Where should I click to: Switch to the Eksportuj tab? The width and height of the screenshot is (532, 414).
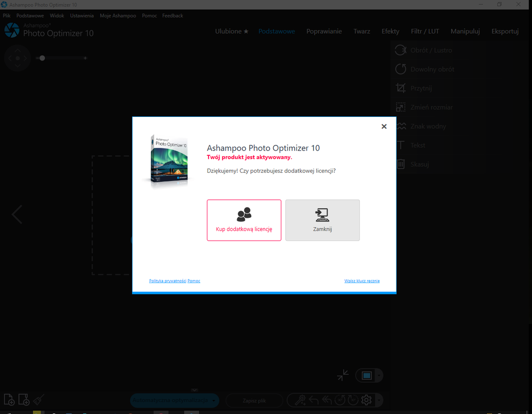point(505,31)
